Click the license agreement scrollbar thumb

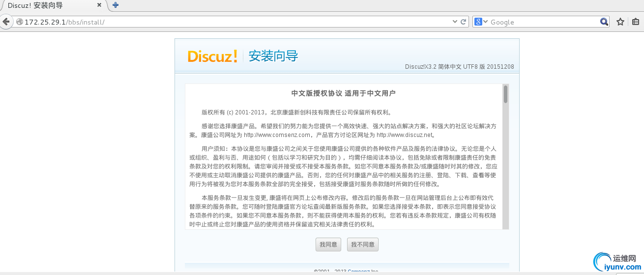(x=505, y=94)
